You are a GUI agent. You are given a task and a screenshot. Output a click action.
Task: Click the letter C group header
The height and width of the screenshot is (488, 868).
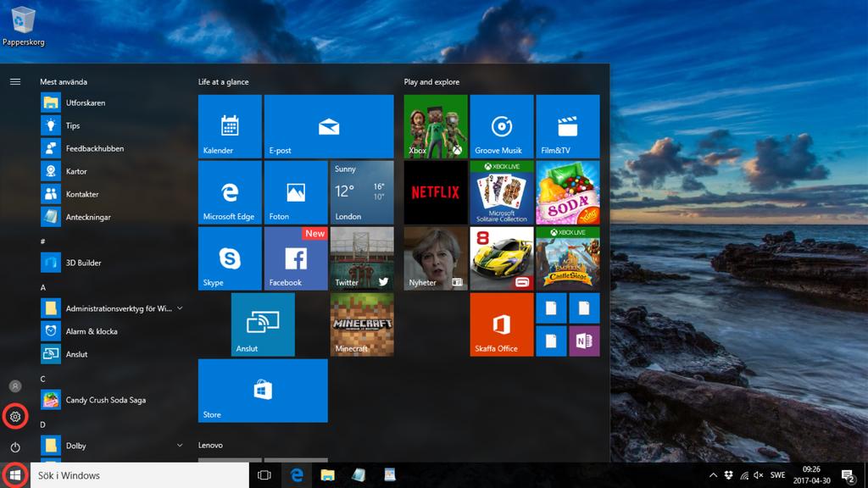click(43, 379)
